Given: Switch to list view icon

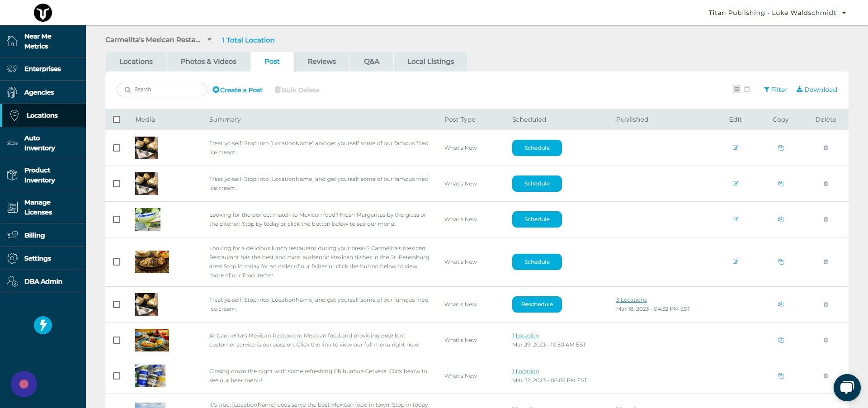Looking at the screenshot, I should point(737,89).
